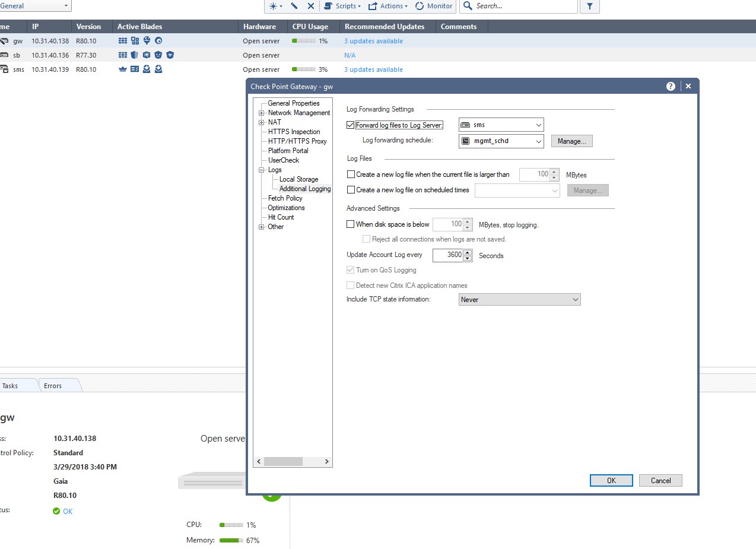Check When disk space is below option
This screenshot has width=756, height=549.
pyautogui.click(x=350, y=224)
